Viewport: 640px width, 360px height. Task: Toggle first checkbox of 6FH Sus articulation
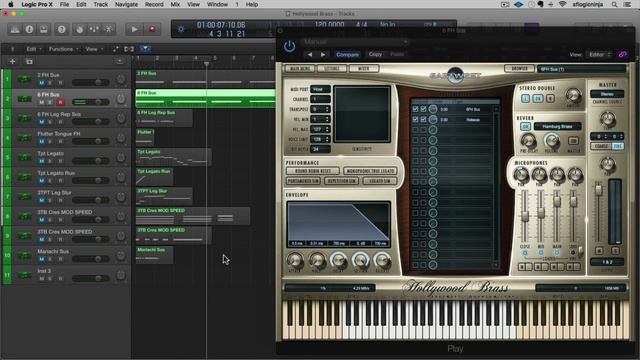(x=416, y=109)
